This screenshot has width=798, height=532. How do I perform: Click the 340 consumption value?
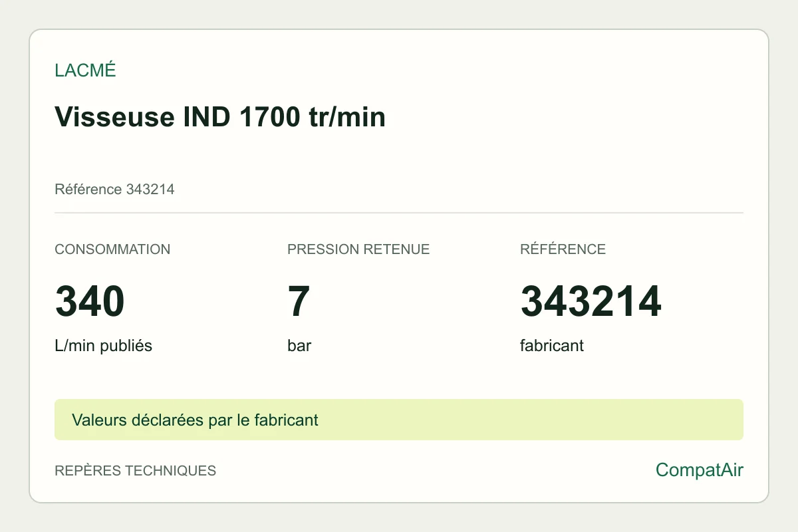click(x=90, y=301)
